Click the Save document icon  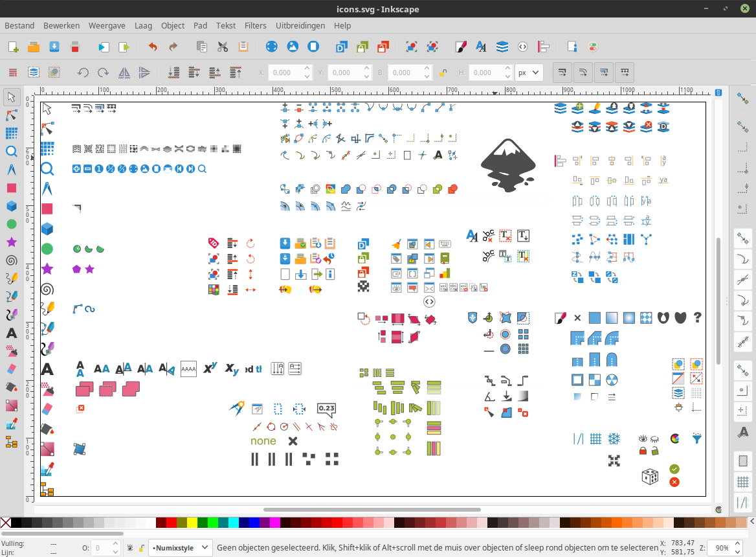point(54,47)
